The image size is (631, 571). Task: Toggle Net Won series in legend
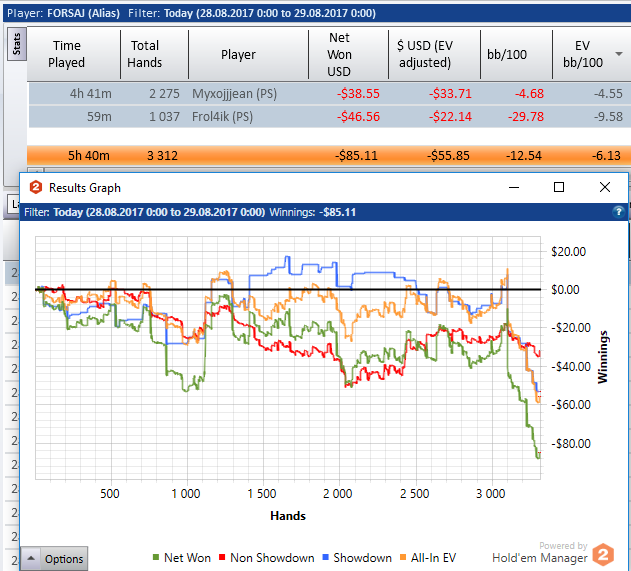coord(181,558)
